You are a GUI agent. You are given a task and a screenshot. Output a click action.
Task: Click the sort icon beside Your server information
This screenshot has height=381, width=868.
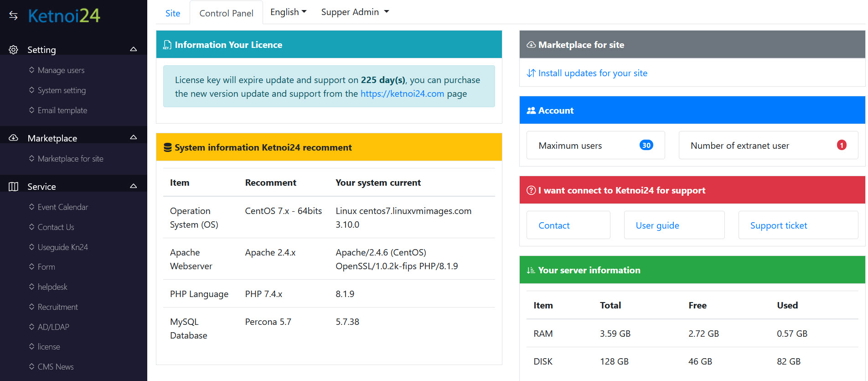[x=531, y=270]
